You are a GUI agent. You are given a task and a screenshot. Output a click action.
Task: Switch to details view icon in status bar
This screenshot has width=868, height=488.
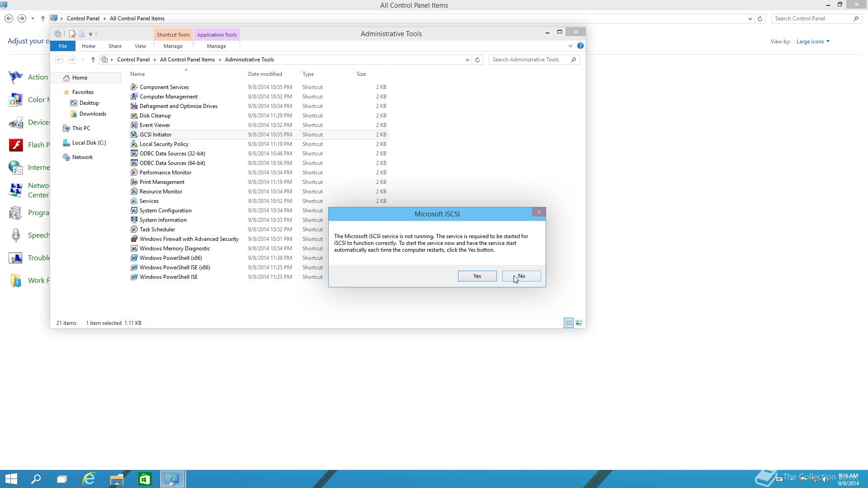569,323
